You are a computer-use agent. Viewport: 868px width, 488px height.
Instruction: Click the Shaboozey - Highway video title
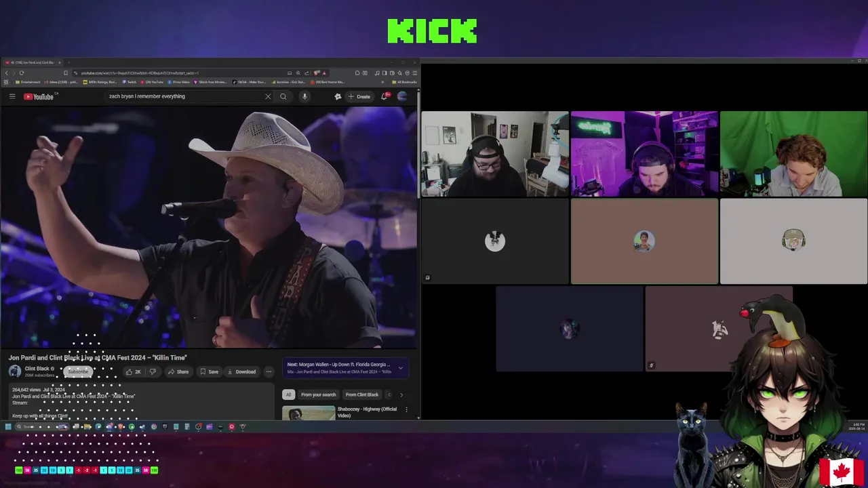click(367, 412)
